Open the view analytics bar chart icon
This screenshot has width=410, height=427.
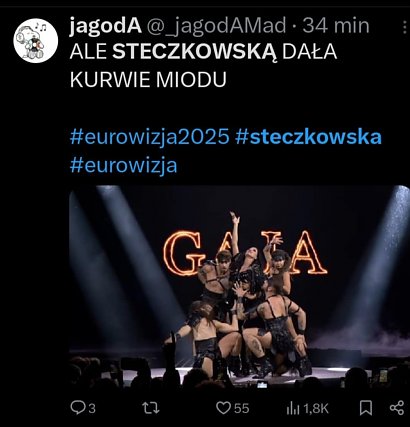[293, 408]
